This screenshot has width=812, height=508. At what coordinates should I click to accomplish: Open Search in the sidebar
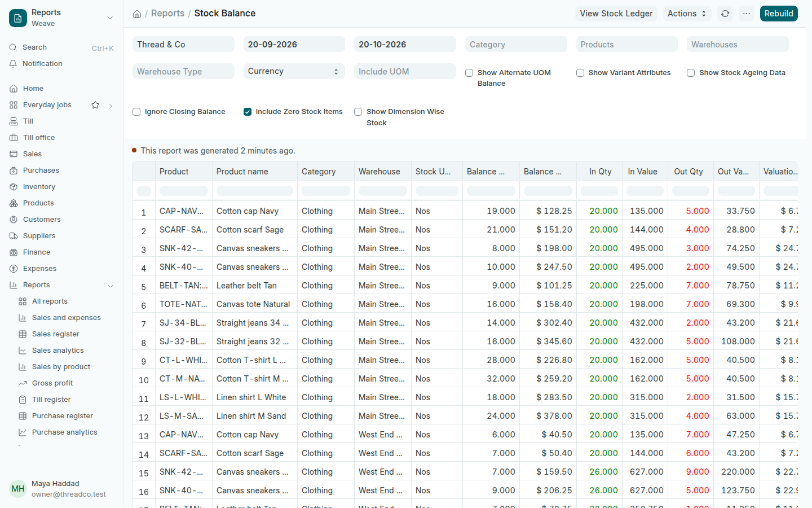tap(61, 47)
